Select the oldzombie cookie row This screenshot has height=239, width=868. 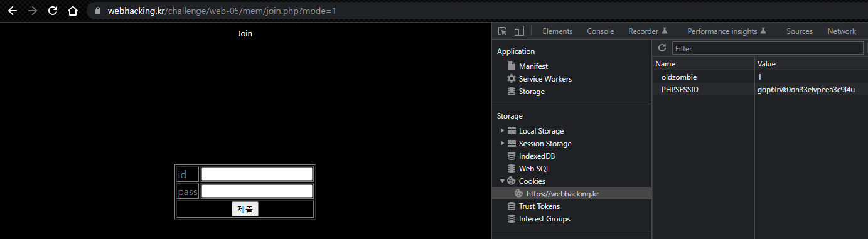coord(760,77)
